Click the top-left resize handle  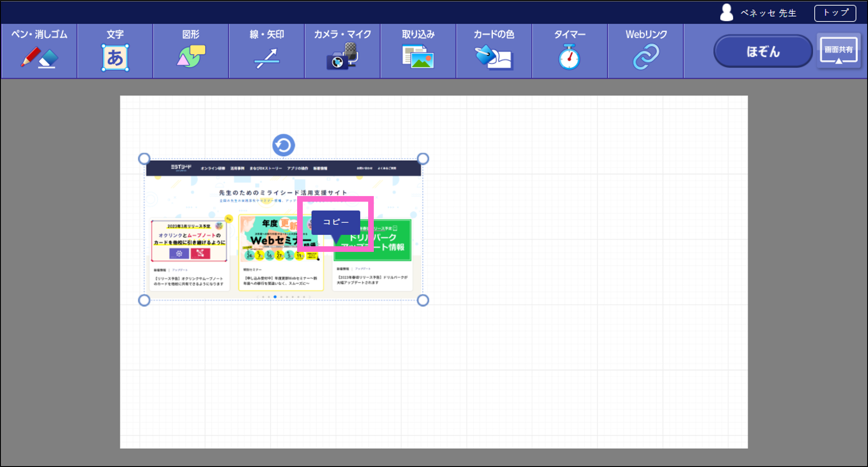click(x=144, y=159)
